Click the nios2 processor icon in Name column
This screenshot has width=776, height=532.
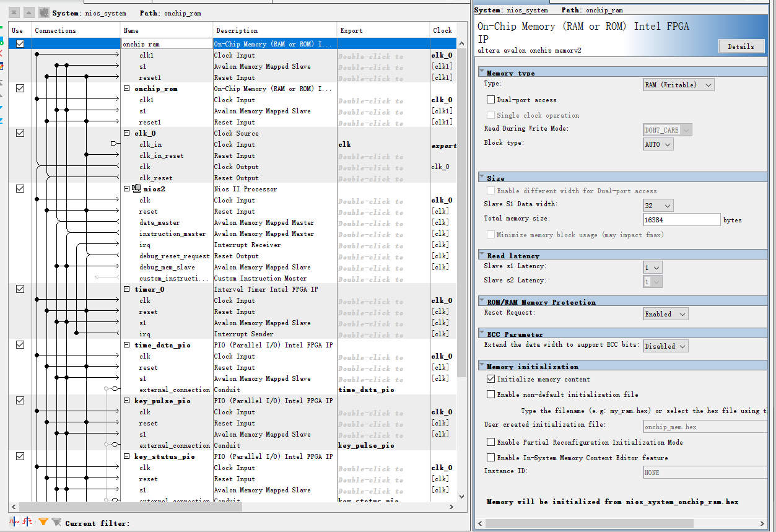coord(136,189)
